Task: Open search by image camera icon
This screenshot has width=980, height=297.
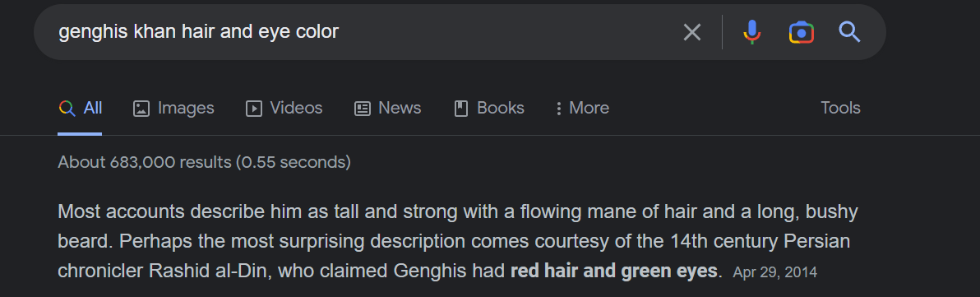Action: tap(802, 32)
